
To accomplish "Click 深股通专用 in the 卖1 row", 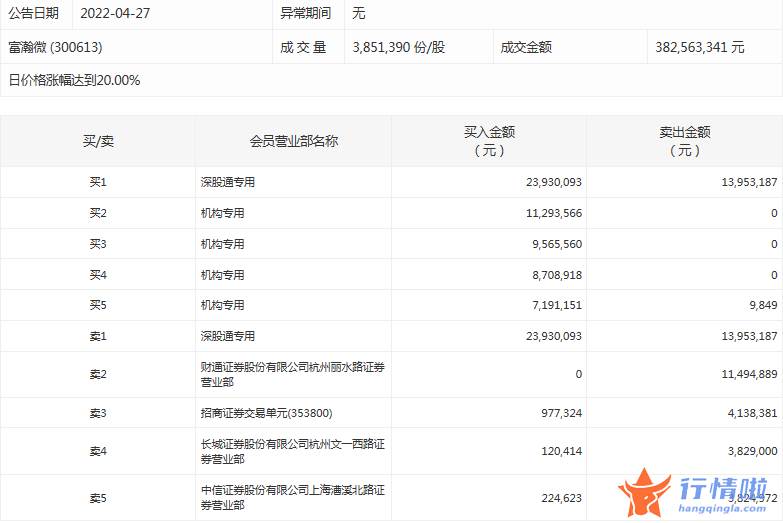I will coord(228,336).
